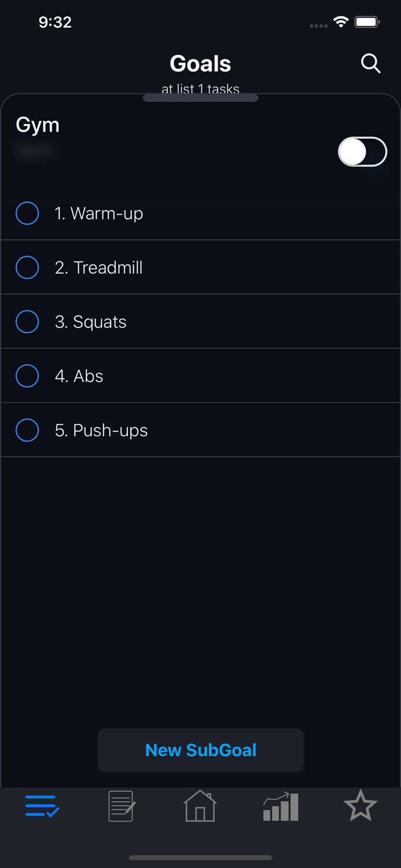Check off the Treadmill task
Viewport: 401px width, 868px height.
point(27,267)
